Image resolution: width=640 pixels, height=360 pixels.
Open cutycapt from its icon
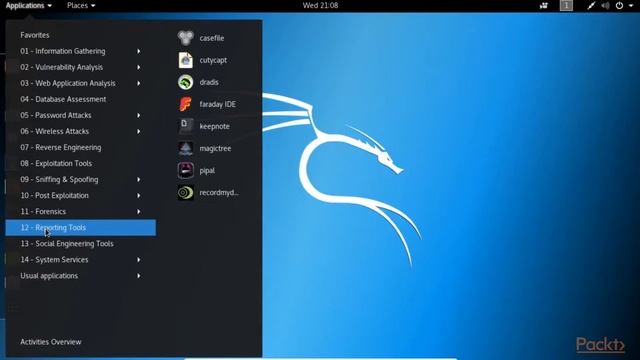pos(186,60)
